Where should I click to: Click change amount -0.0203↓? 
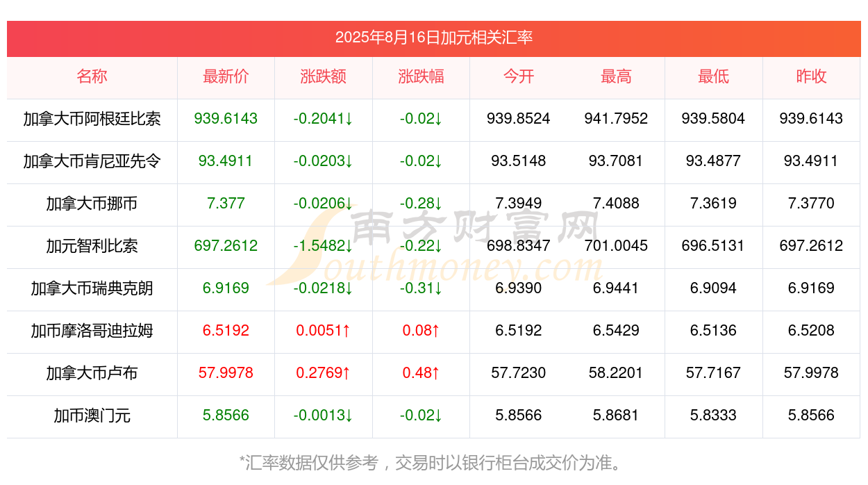coord(324,161)
